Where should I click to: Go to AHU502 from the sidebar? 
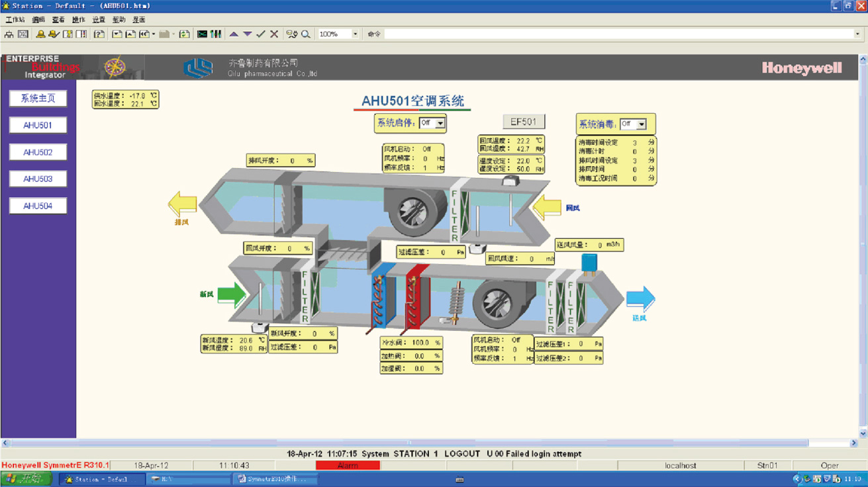pos(38,152)
